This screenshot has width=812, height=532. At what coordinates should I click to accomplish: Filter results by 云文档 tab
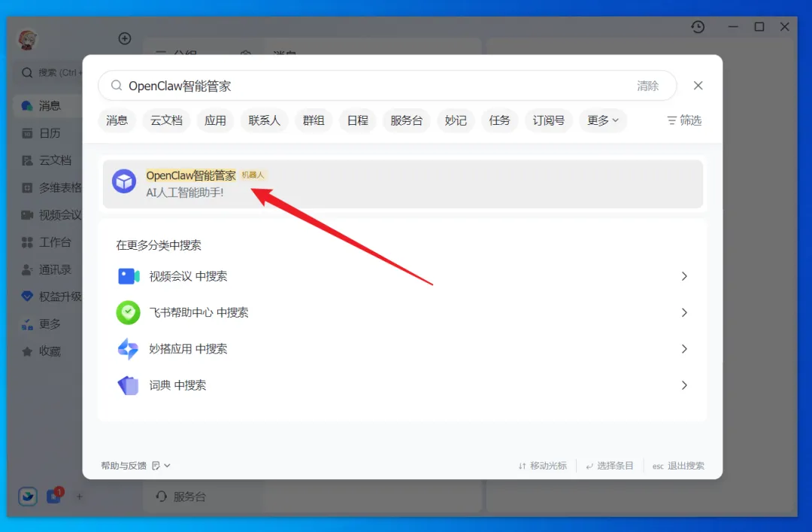pyautogui.click(x=166, y=121)
